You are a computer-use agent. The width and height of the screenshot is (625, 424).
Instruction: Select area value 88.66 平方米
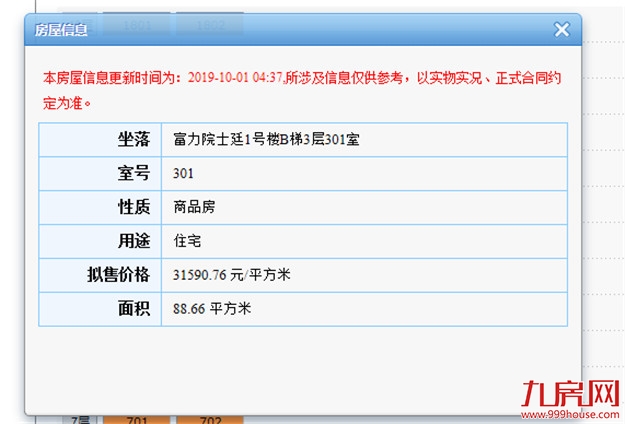pyautogui.click(x=212, y=309)
